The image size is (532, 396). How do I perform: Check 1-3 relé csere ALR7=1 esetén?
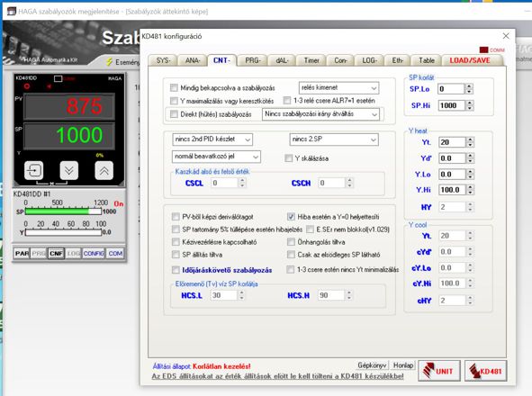[x=287, y=101]
